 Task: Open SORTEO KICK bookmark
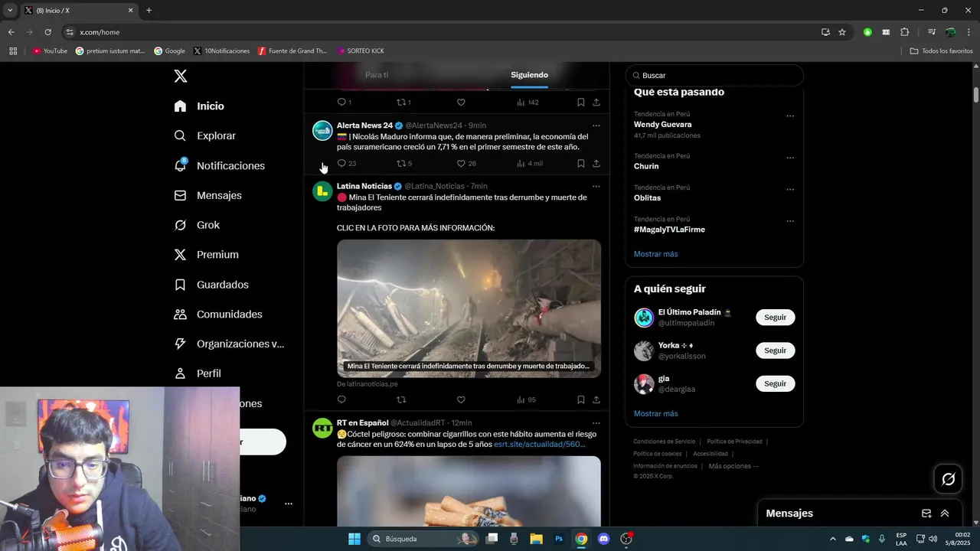pos(361,51)
